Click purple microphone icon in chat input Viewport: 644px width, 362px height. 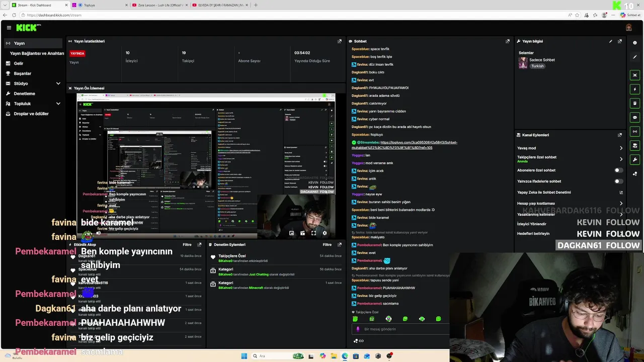point(358,329)
